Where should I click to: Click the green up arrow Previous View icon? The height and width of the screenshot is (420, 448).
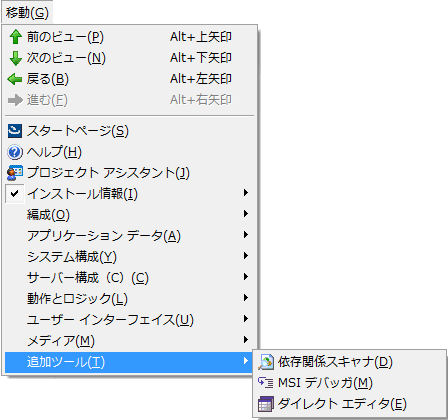[15, 37]
